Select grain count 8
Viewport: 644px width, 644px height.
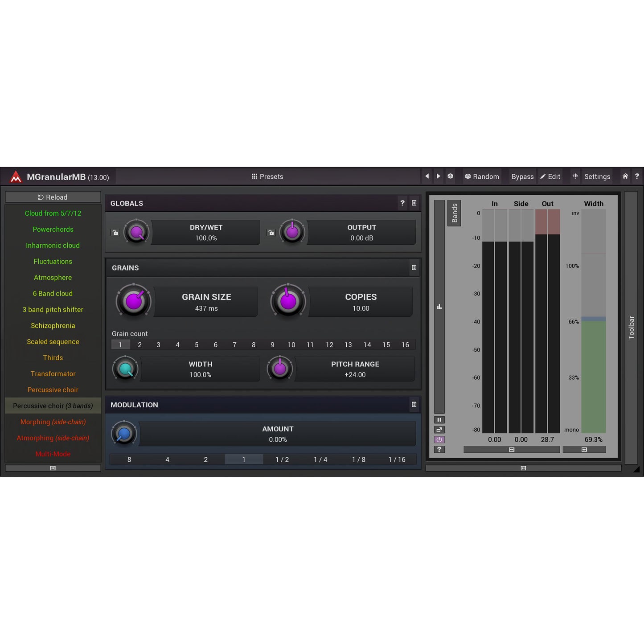[x=254, y=345]
